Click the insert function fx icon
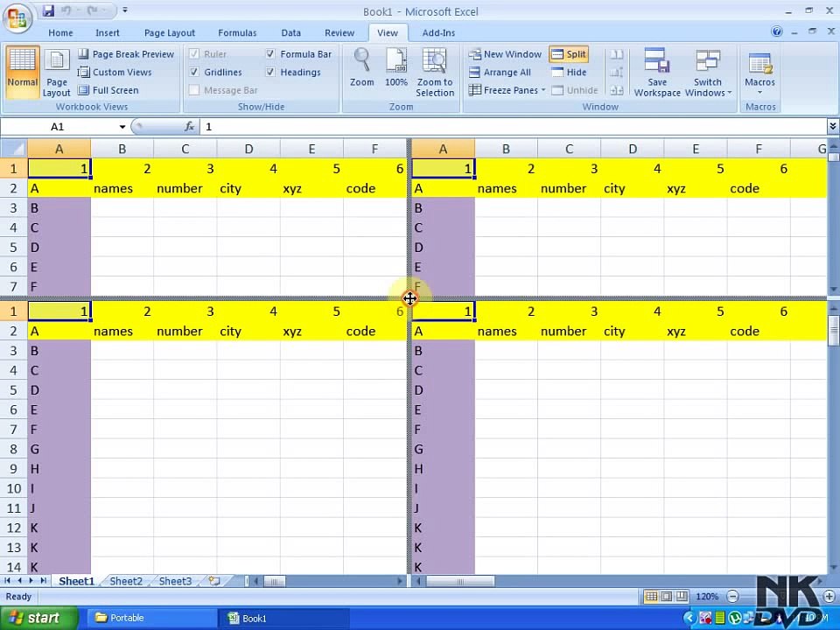Image resolution: width=840 pixels, height=630 pixels. point(189,126)
